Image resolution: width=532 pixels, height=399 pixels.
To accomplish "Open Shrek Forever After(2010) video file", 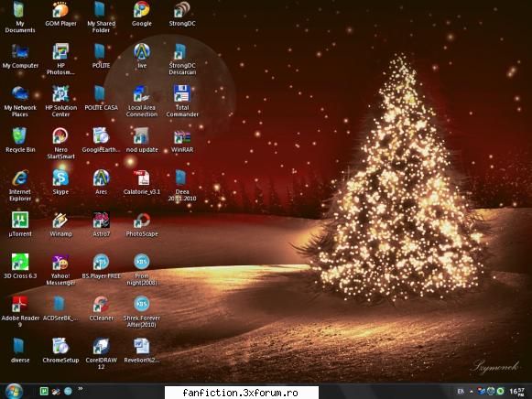I will click(142, 304).
